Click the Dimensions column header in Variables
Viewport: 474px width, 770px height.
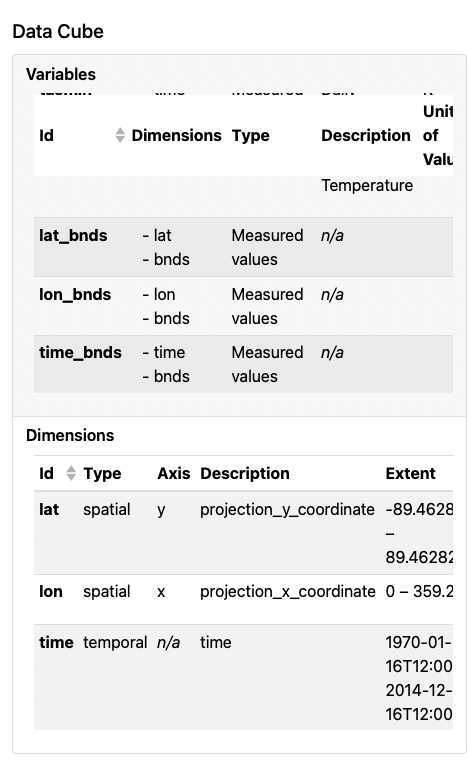point(176,135)
